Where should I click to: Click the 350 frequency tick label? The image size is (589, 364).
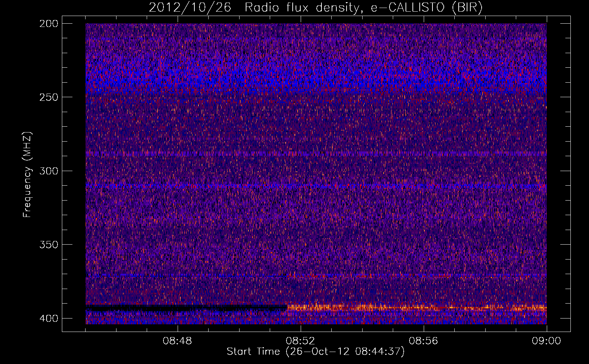(48, 244)
